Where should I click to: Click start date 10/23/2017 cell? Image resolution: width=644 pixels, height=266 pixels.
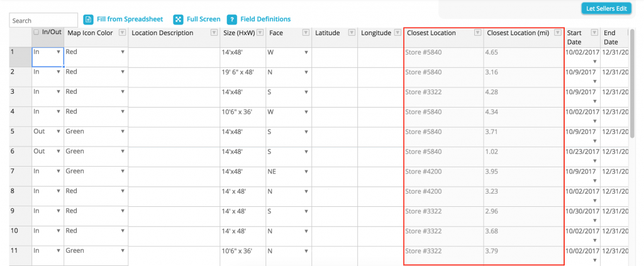582,157
